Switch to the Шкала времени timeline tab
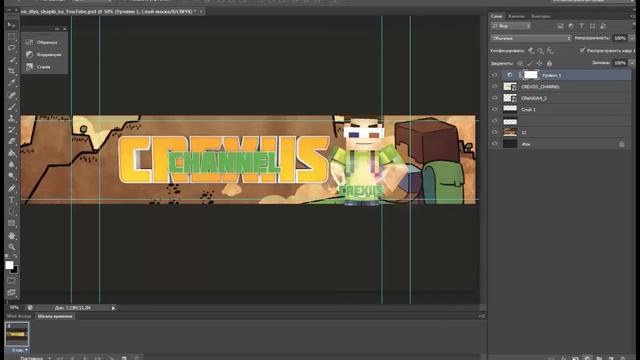 (x=55, y=316)
